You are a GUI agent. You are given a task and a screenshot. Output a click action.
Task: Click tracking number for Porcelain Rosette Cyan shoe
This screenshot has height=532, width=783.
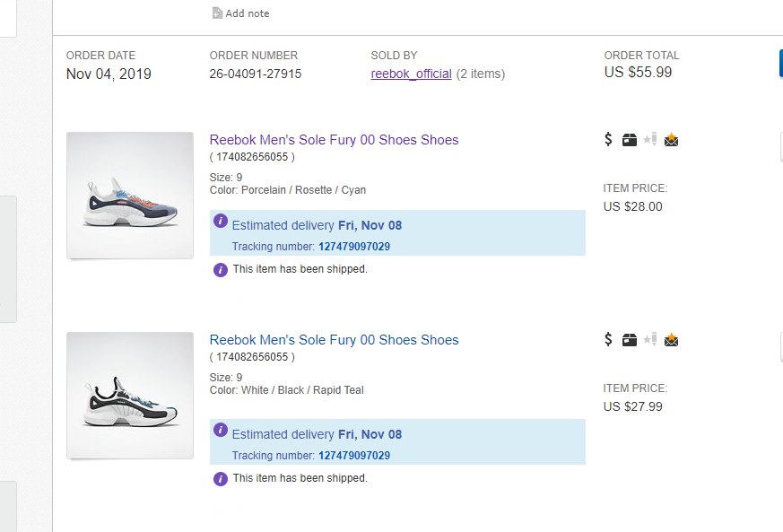click(x=354, y=247)
